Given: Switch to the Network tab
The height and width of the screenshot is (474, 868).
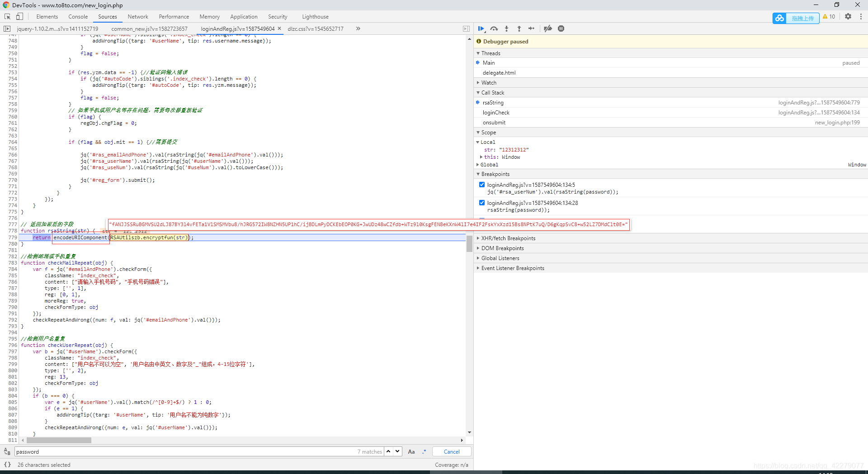Looking at the screenshot, I should point(138,17).
